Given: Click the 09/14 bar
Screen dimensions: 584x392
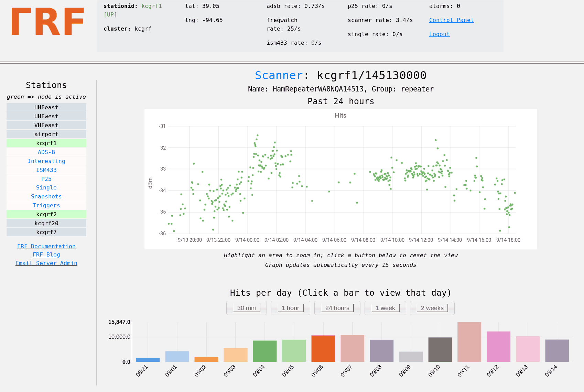Looking at the screenshot, I should pos(557,351).
